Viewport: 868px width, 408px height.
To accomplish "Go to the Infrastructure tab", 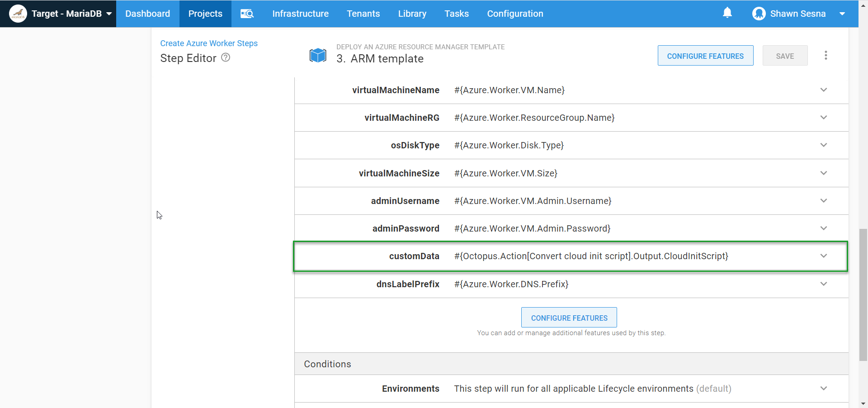I will (300, 14).
